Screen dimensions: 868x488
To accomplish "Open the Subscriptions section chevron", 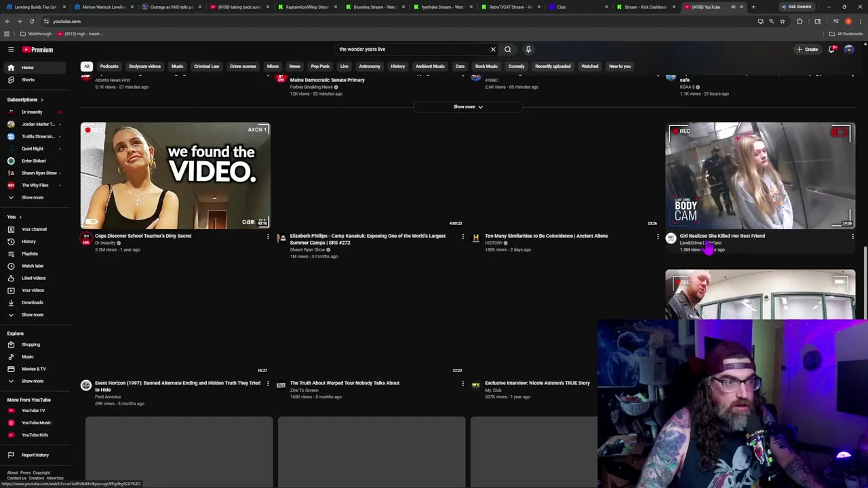I will (42, 100).
